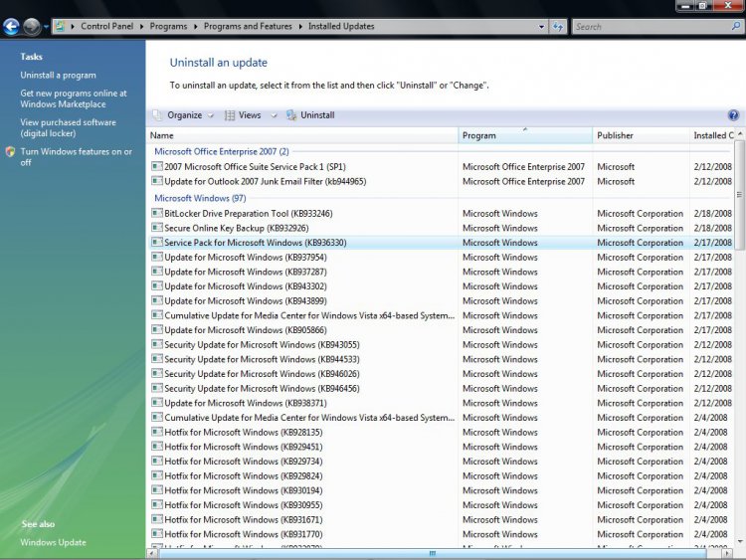Screen dimensions: 746x560
Task: Click icon of Service Pack for Microsoft Windows (KB936330)
Action: (157, 242)
